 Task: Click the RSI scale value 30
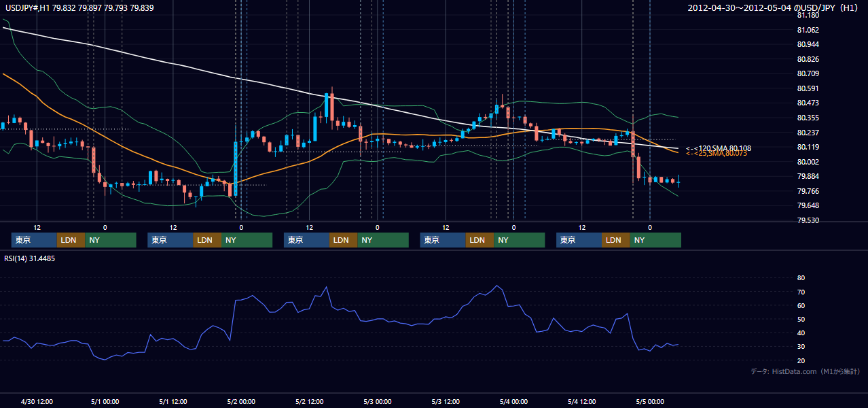click(x=801, y=346)
